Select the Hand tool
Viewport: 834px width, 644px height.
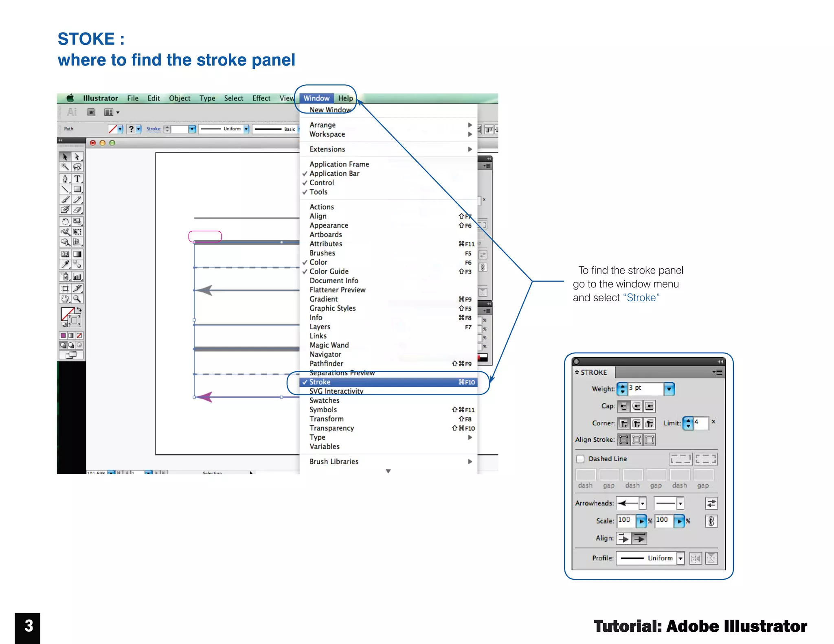[x=65, y=299]
